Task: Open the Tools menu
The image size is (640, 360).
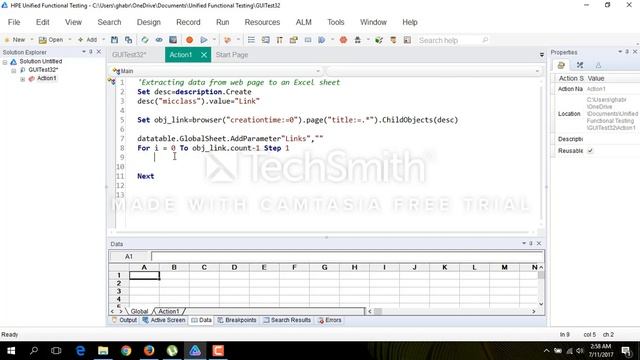Action: tap(336, 22)
